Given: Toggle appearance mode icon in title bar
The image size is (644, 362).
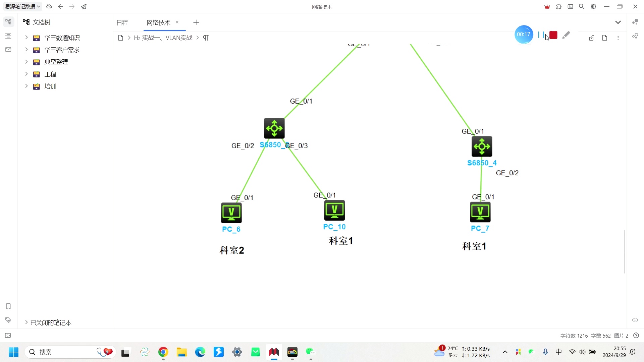Looking at the screenshot, I should [593, 6].
